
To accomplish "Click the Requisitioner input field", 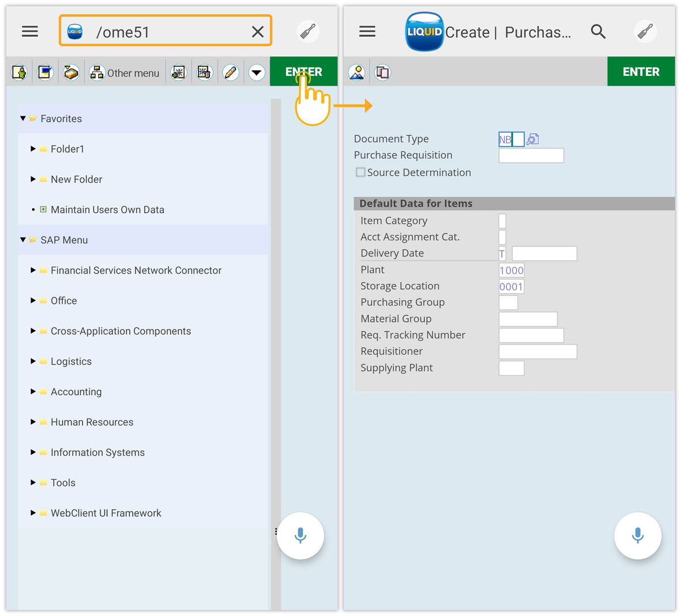I will point(538,352).
